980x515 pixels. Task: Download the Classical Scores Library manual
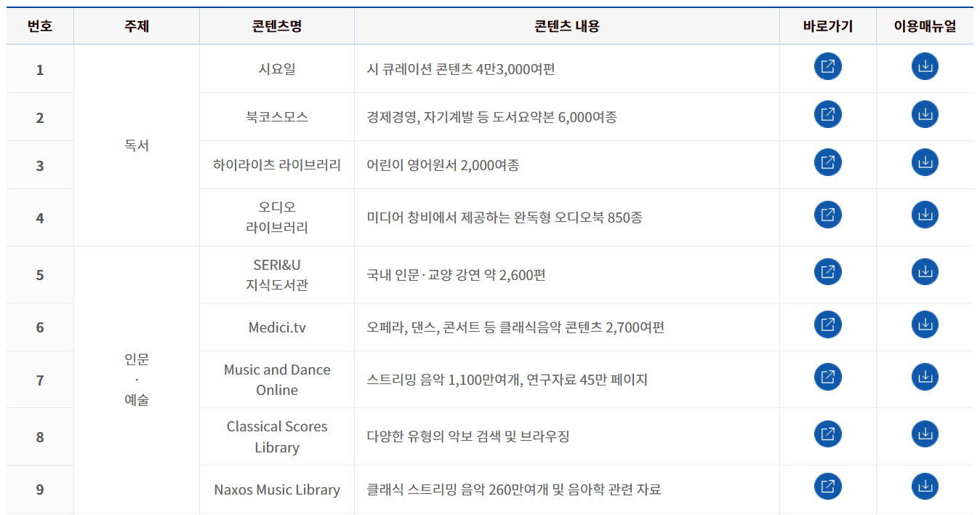pos(925,435)
